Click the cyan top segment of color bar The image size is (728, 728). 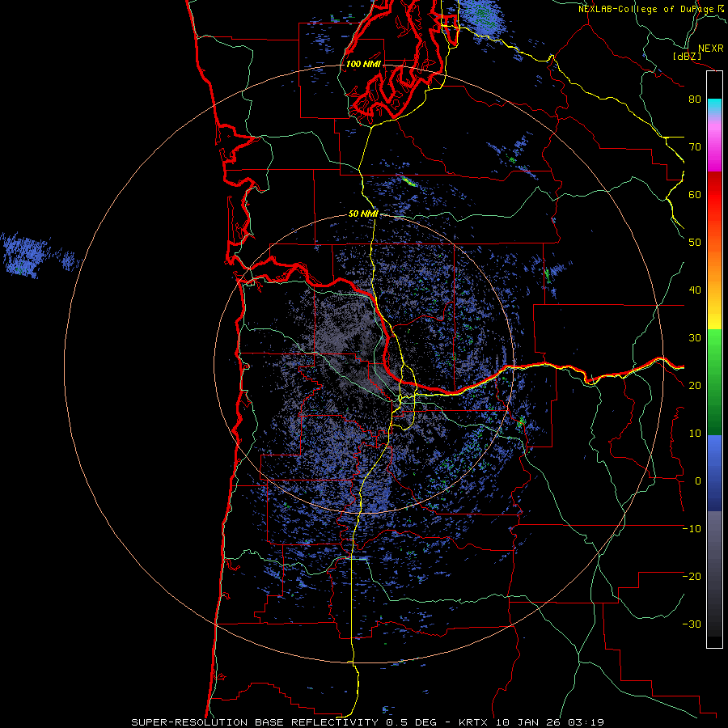point(714,105)
